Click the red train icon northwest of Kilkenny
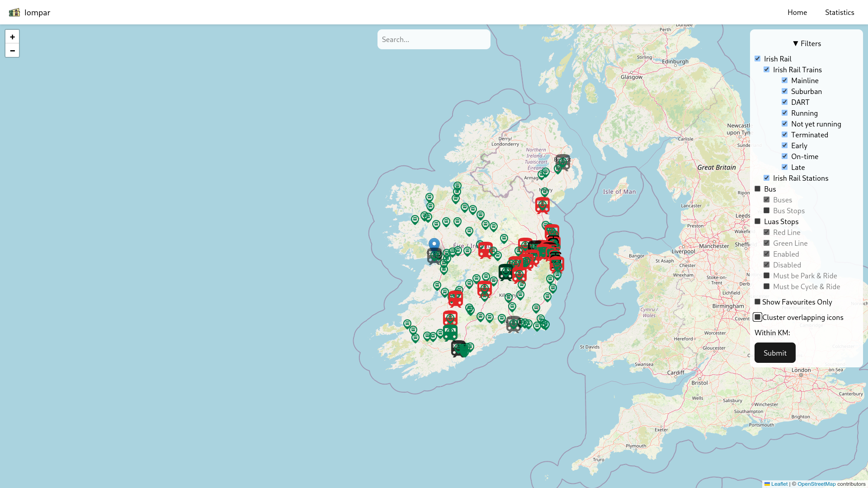868x488 pixels. [485, 289]
